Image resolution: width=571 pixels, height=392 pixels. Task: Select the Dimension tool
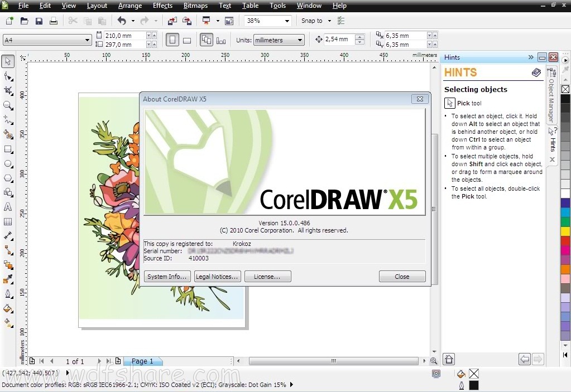(x=8, y=236)
